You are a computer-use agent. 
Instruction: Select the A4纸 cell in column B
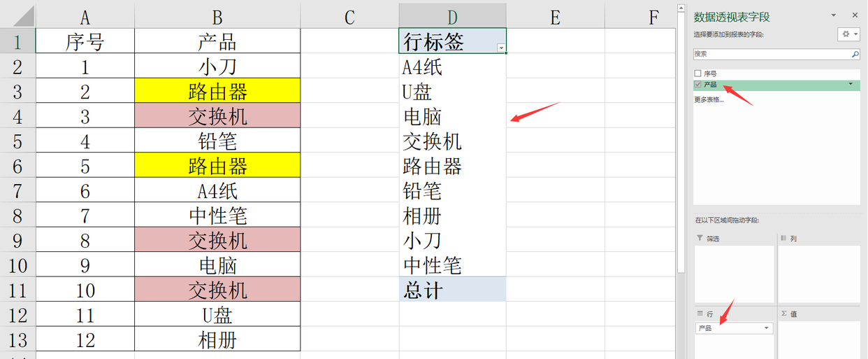(x=217, y=190)
